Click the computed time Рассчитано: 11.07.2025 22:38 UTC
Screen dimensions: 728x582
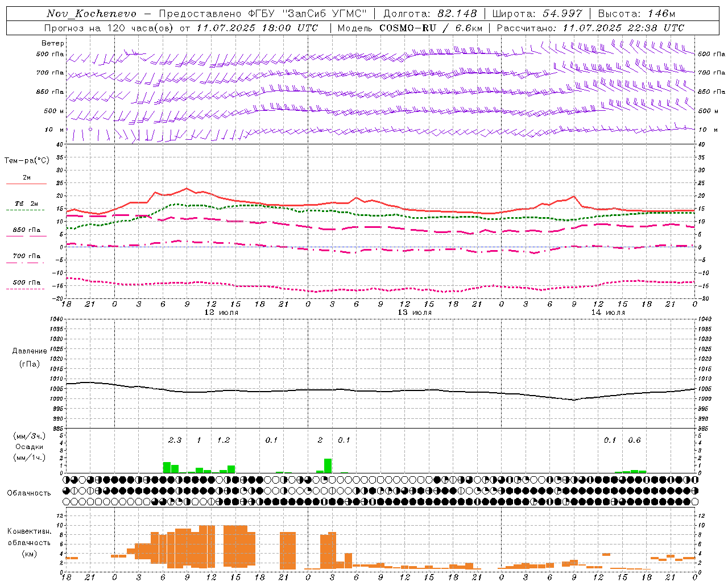(590, 28)
